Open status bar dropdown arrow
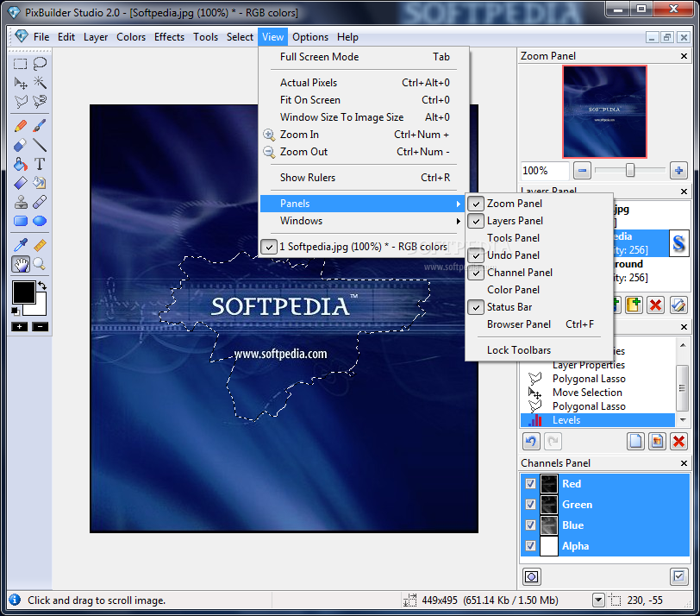Screen dimensions: 700x616 (598, 600)
